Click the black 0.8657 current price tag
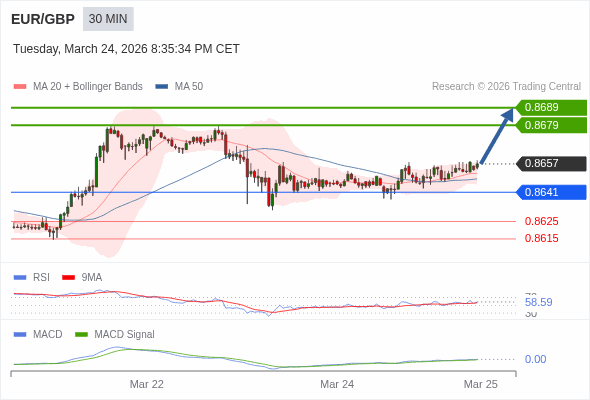 coord(551,164)
